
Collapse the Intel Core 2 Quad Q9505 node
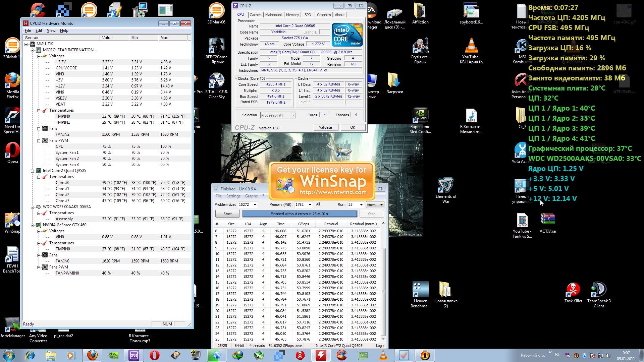[33, 171]
